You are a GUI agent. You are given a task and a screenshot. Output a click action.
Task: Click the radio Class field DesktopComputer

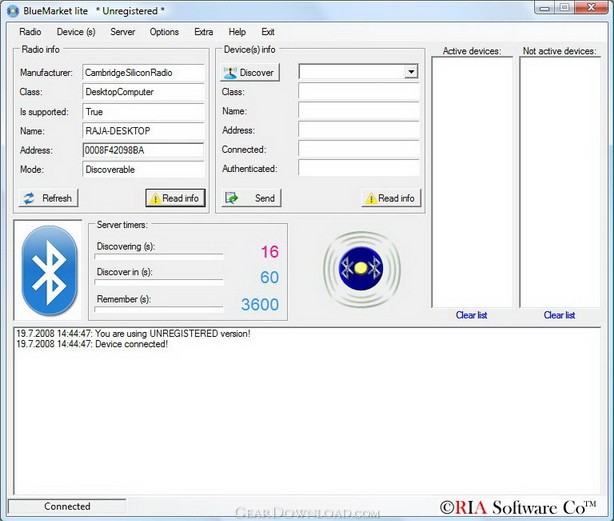143,92
